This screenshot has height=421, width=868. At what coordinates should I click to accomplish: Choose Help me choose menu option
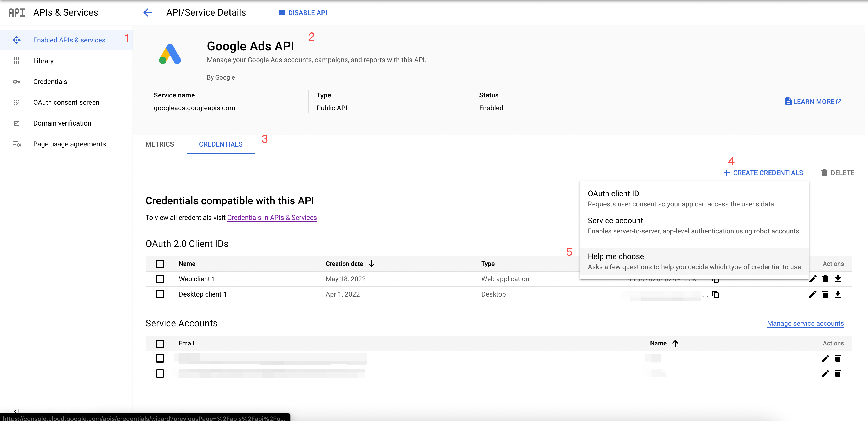pyautogui.click(x=694, y=262)
